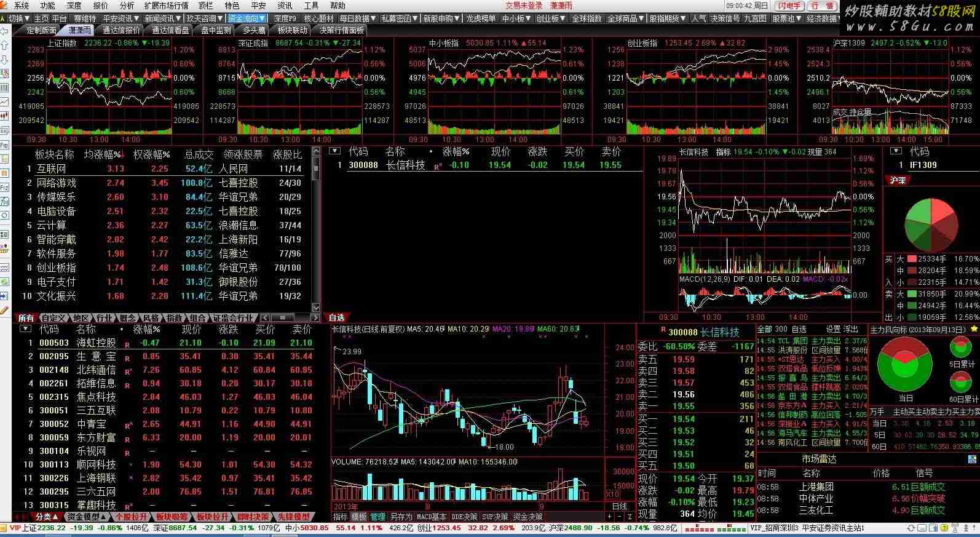
Task: Expand 每日数据 dropdown
Action: 358,18
